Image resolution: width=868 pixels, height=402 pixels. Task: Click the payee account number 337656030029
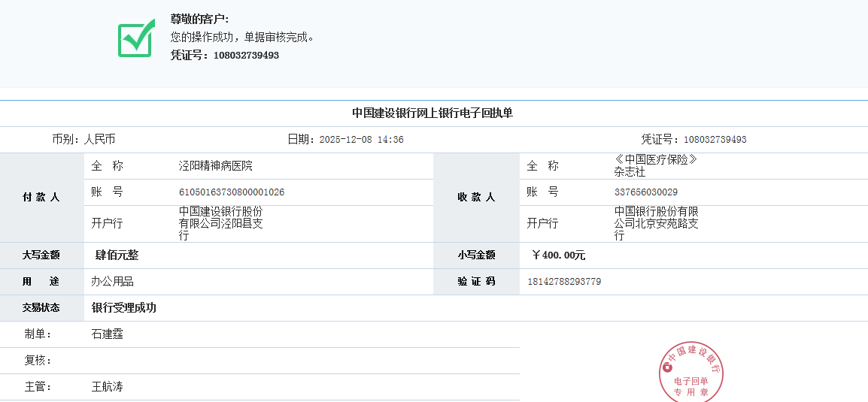(x=645, y=192)
